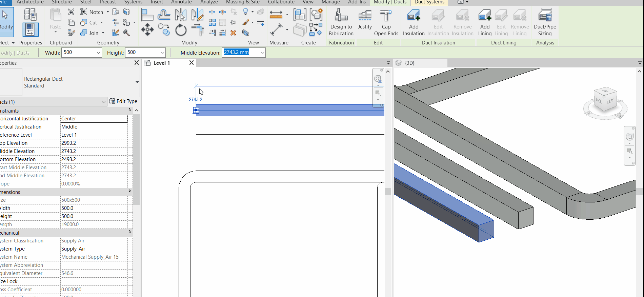This screenshot has height=297, width=644.
Task: Expand the Cut geometry dropdown arrow
Action: [102, 22]
